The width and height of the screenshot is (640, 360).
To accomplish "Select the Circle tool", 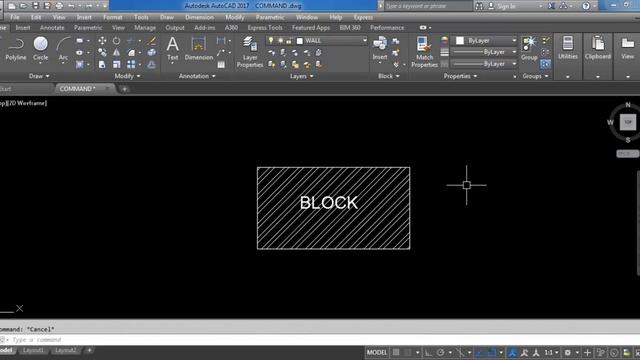I will [x=40, y=49].
